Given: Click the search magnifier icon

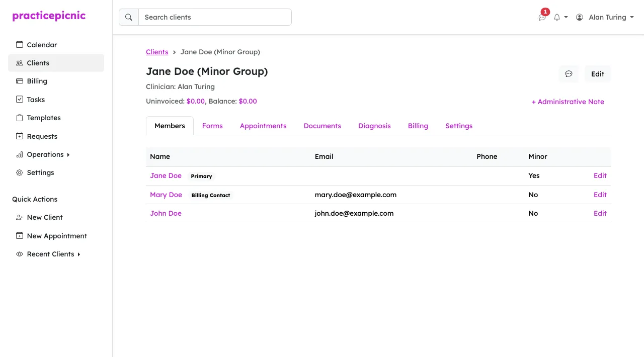Looking at the screenshot, I should tap(129, 17).
